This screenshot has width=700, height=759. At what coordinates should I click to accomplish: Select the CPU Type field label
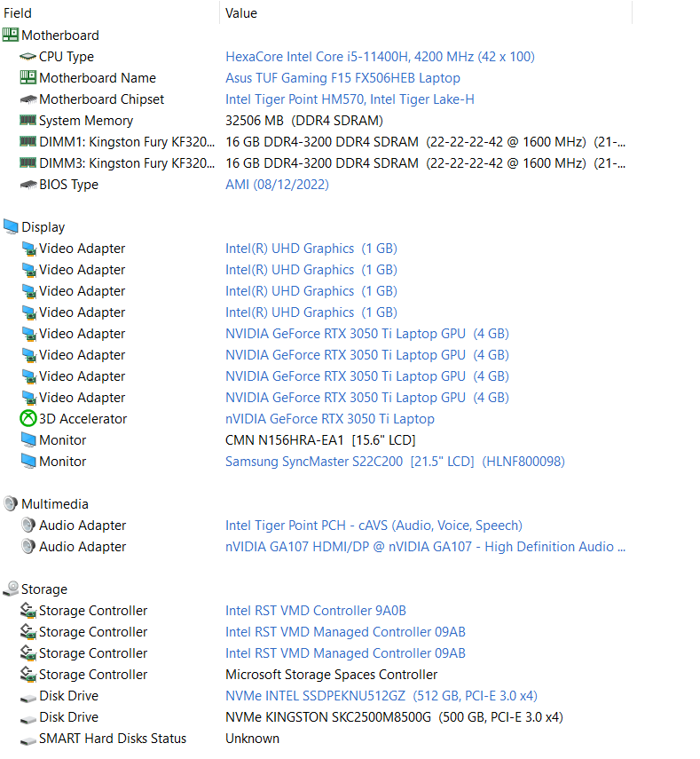point(67,57)
